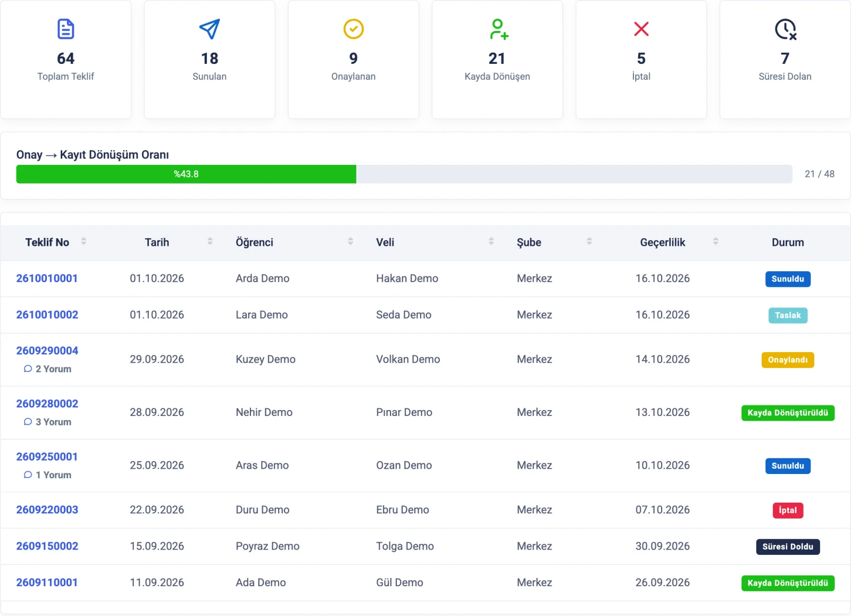Screen dimensions: 851x616
Task: Click the Onaylandı status badge
Action: [788, 360]
